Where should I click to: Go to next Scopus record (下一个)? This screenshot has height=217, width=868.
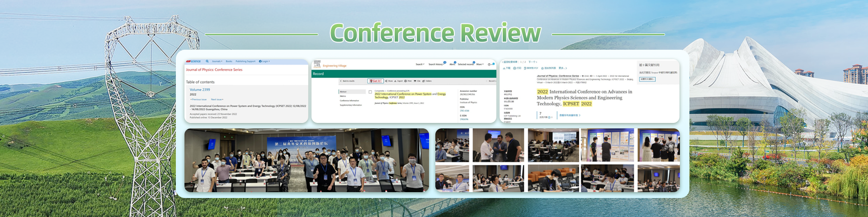click(x=533, y=62)
